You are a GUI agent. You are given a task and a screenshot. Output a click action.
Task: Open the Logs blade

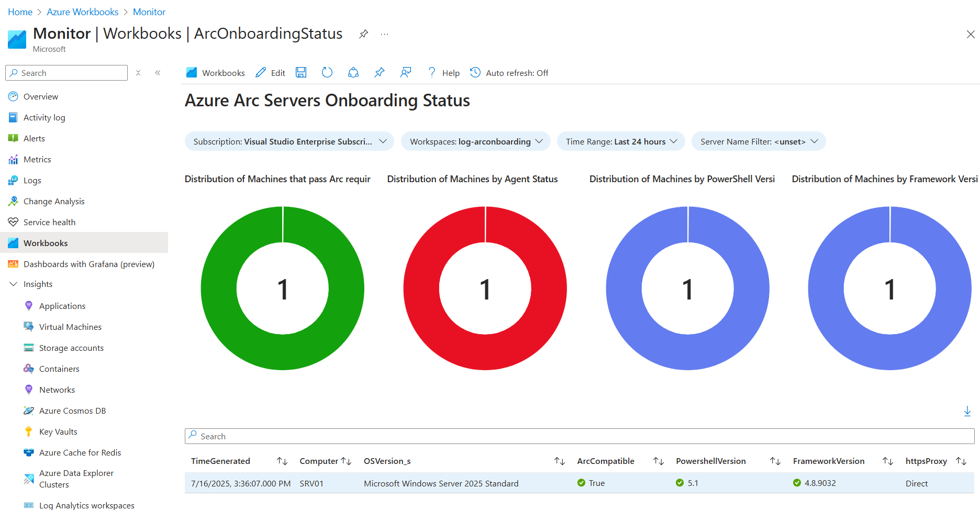coord(32,180)
